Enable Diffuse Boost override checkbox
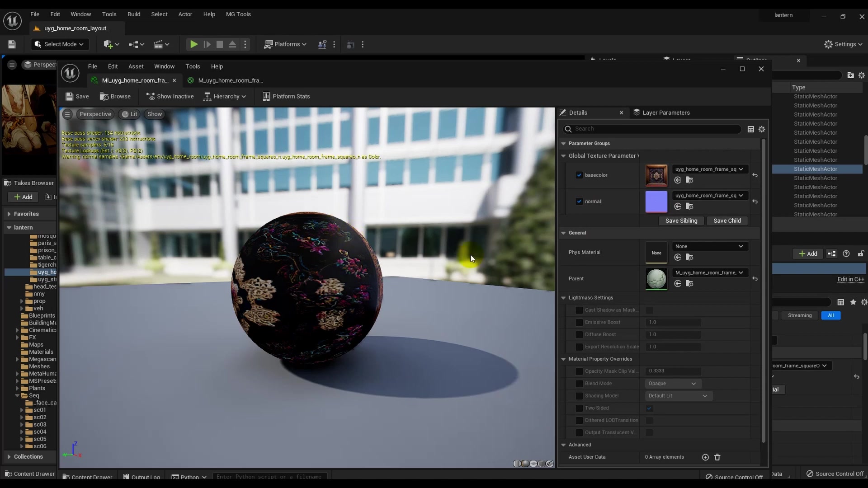Image resolution: width=868 pixels, height=488 pixels. point(579,335)
